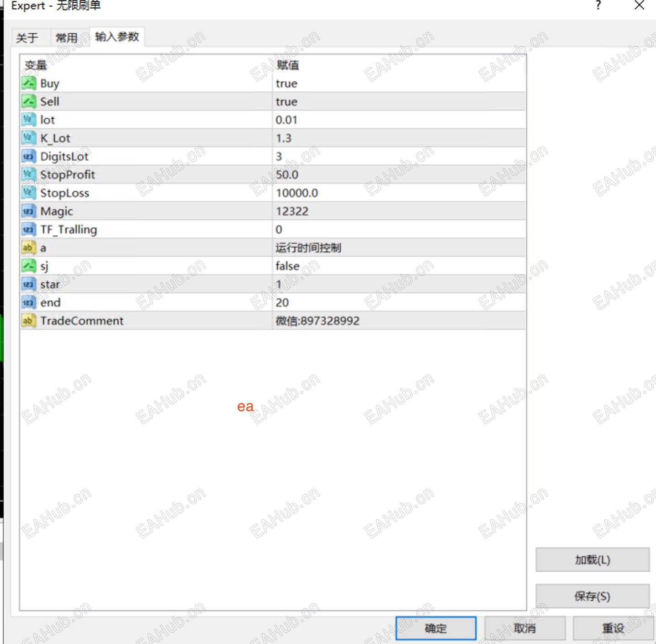This screenshot has width=656, height=644.
Task: Select the StopProfit variable name
Action: 68,175
